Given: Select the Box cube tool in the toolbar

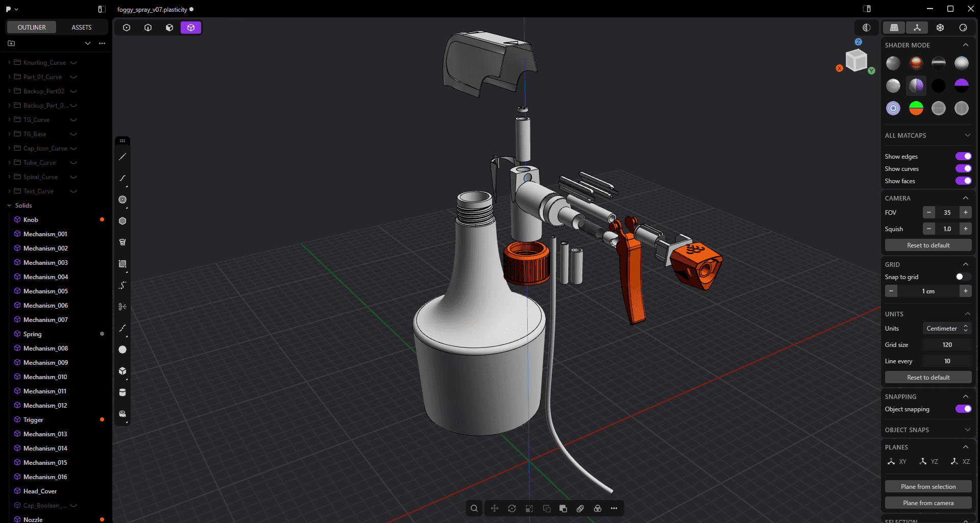Looking at the screenshot, I should click(122, 371).
